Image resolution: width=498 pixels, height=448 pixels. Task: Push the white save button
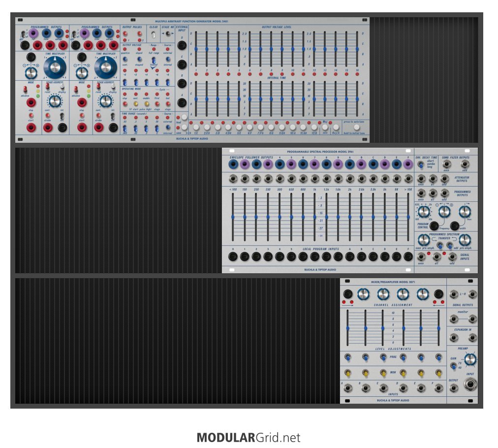pos(184,128)
